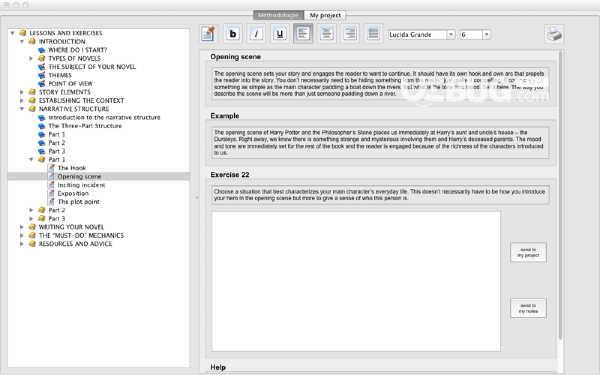Click the content pane vertical scrollbar

(561, 195)
